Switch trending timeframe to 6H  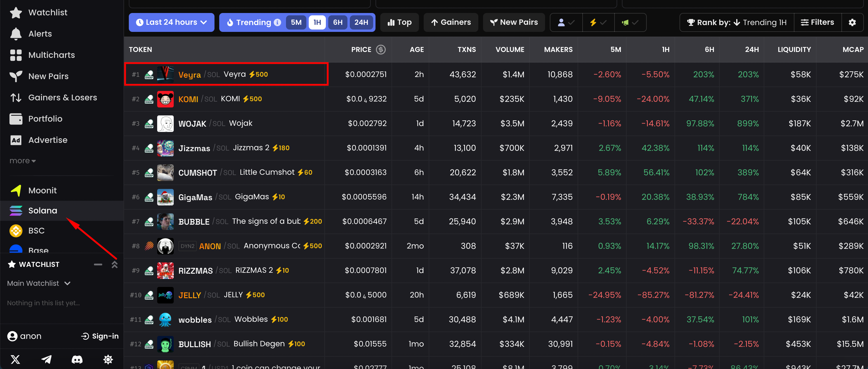337,22
